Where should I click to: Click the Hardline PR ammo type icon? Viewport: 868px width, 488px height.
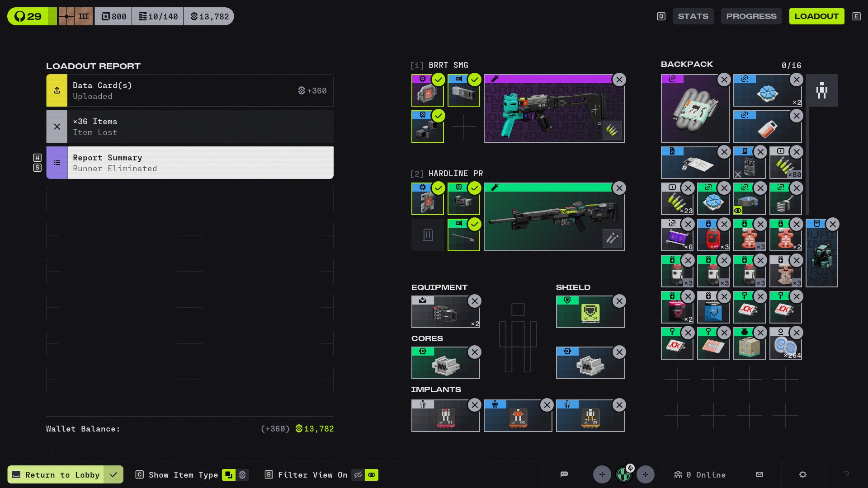(612, 238)
